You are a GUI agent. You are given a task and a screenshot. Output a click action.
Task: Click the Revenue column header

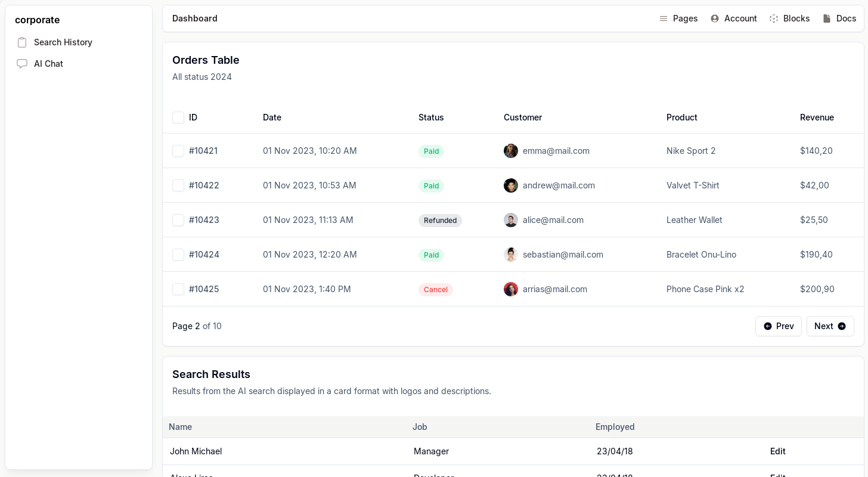point(816,117)
